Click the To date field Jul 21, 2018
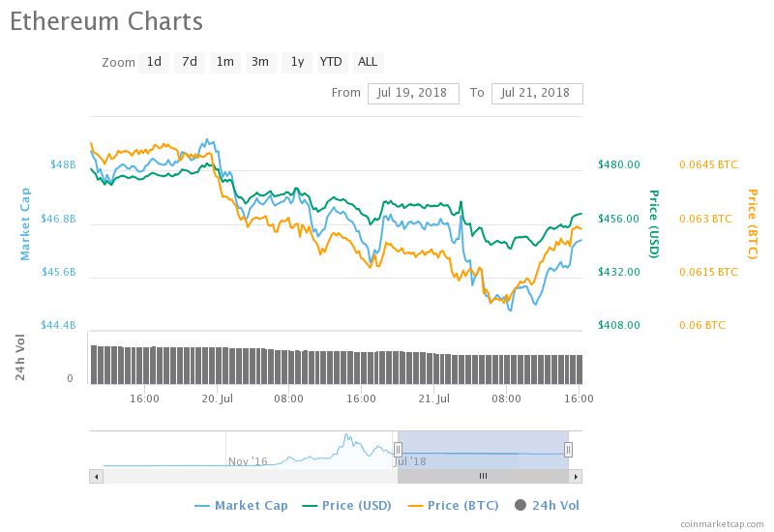The image size is (774, 532). (x=537, y=93)
